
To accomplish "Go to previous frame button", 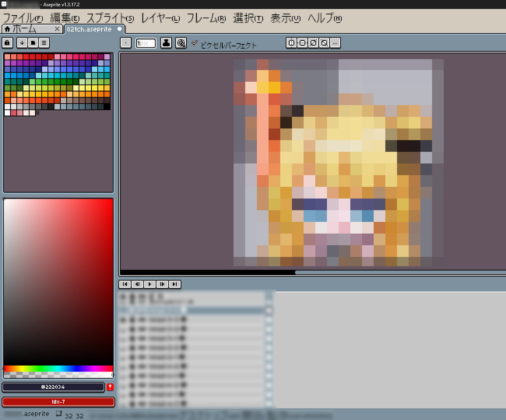I will click(137, 284).
